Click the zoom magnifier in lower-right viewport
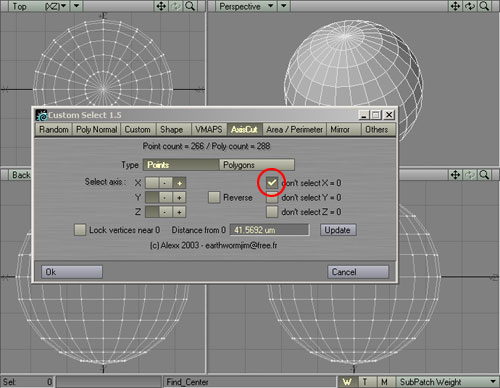The image size is (500, 388). (x=484, y=175)
